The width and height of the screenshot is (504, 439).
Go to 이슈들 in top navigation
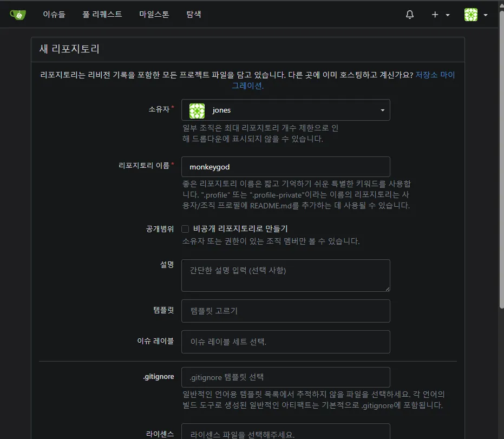point(54,15)
